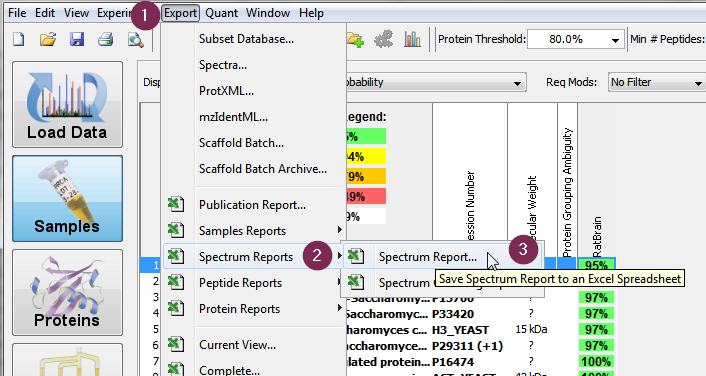Open the File menu
The height and width of the screenshot is (376, 706).
(x=17, y=13)
